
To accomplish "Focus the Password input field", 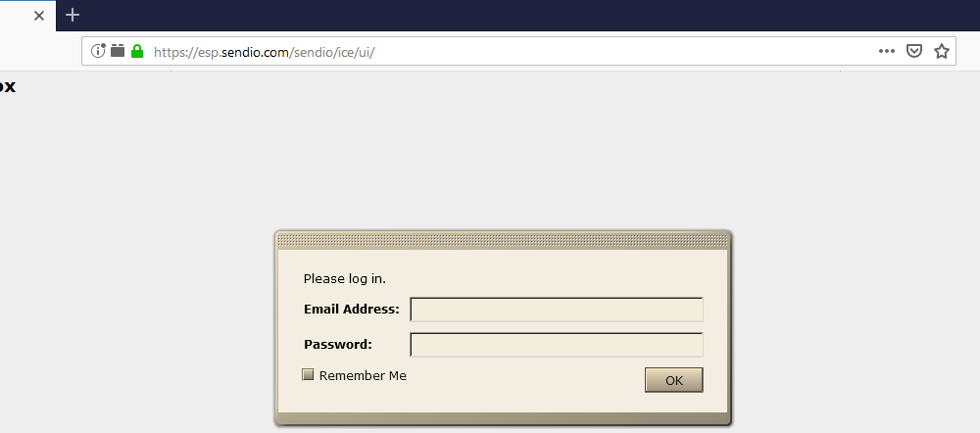I will point(557,344).
